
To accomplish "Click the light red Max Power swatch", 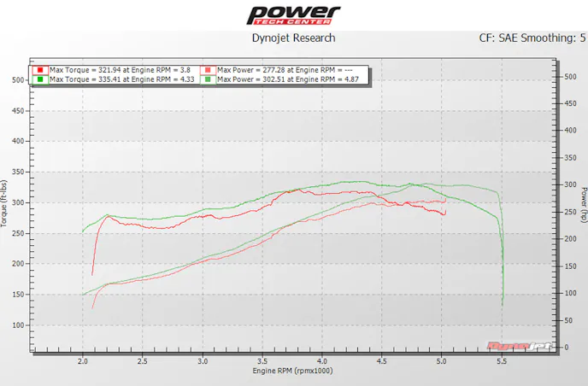I will pos(209,70).
